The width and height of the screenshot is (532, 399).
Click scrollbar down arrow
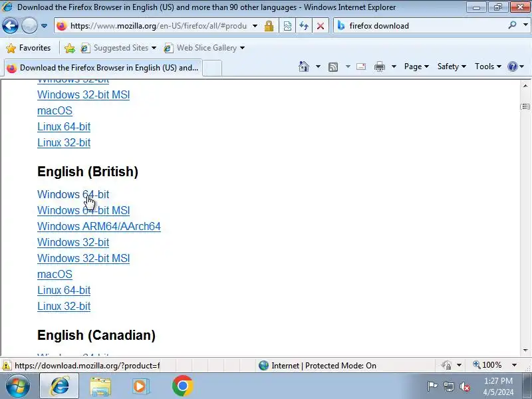tap(525, 350)
